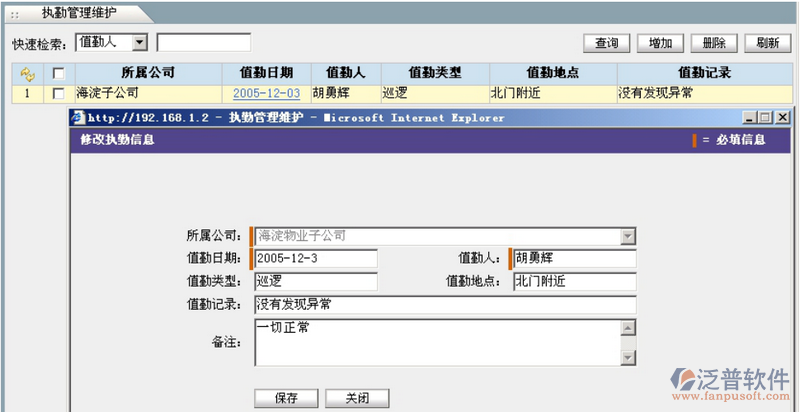The width and height of the screenshot is (800, 412).
Task: Click the 值勤类型 column header
Action: coord(435,73)
